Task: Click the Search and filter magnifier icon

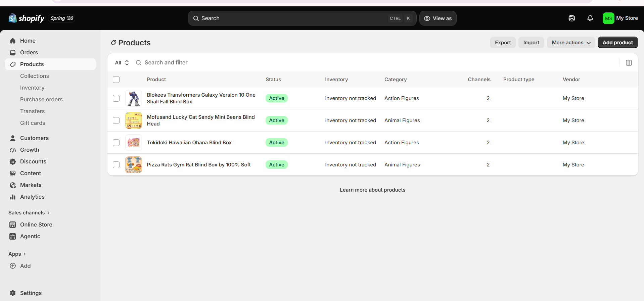Action: click(138, 63)
